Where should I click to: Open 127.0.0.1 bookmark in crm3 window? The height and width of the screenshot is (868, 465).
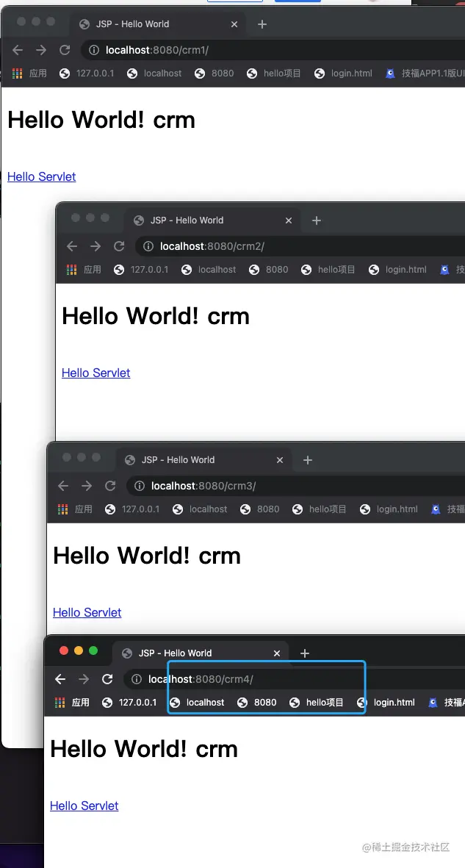click(132, 509)
